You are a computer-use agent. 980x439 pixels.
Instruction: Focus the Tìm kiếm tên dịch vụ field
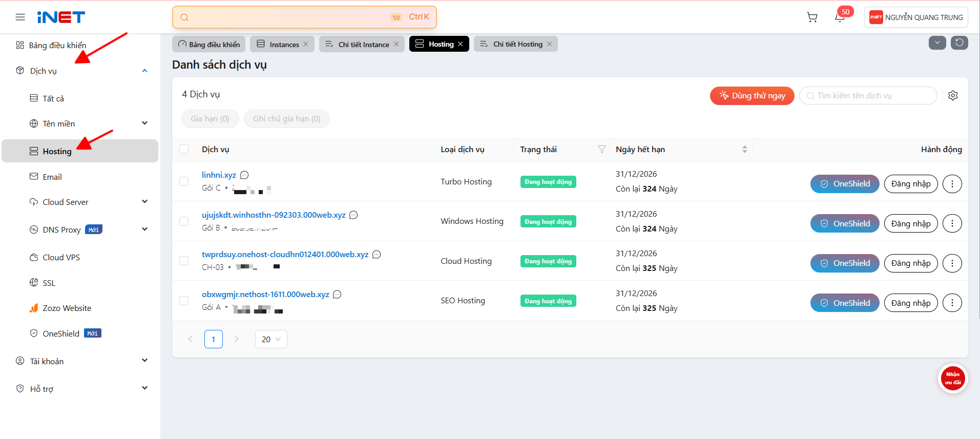point(868,96)
